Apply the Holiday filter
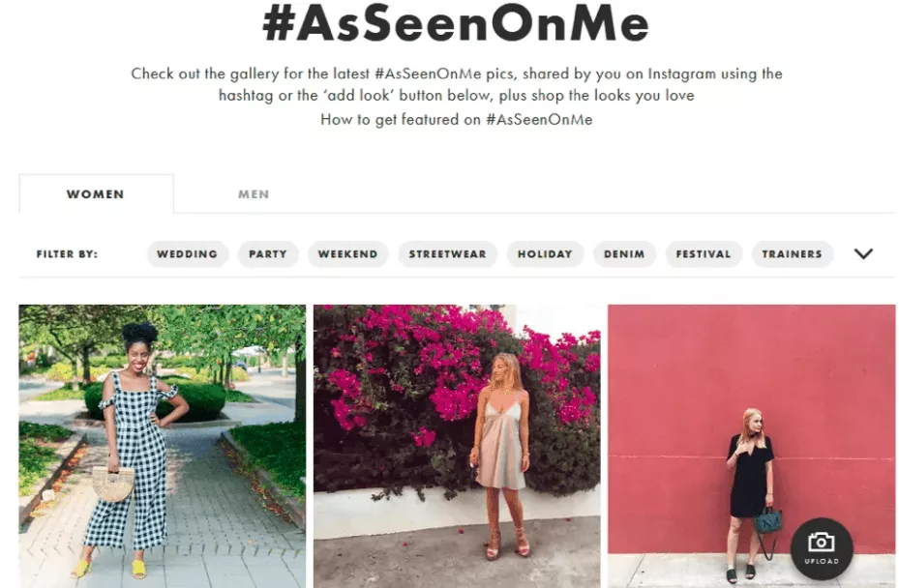 [x=544, y=254]
